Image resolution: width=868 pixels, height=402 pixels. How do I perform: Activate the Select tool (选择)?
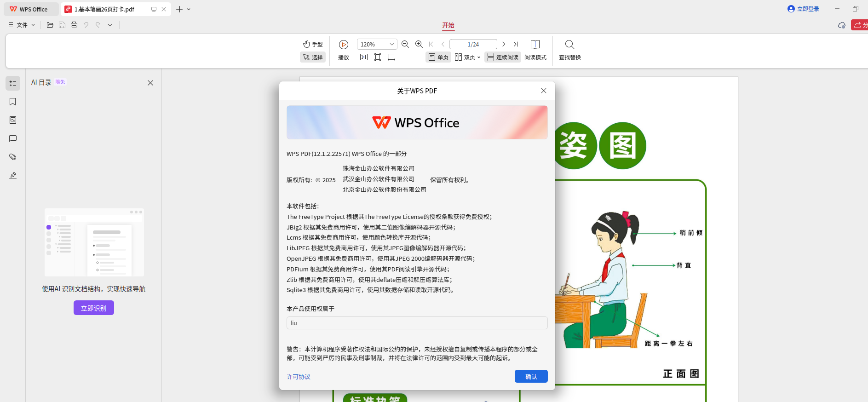313,57
